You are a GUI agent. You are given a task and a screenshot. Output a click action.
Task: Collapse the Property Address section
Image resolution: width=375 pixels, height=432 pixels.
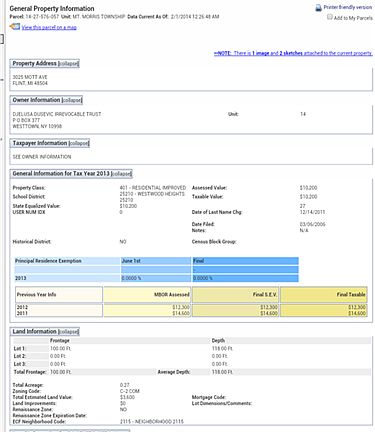[x=69, y=64]
